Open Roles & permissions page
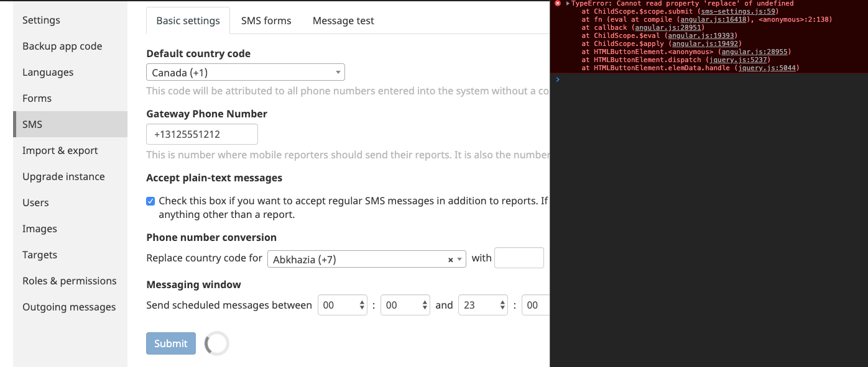Viewport: 868px width, 367px height. [70, 281]
